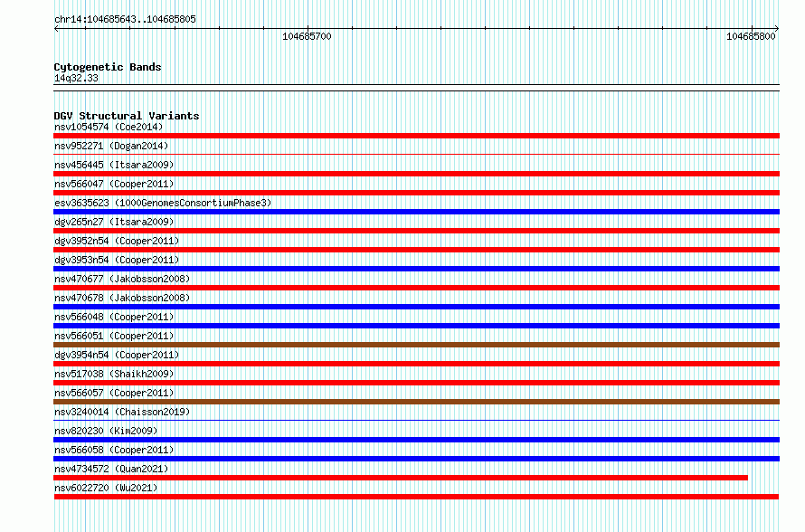Click nsv6022720 (Wu2021) label
This screenshot has height=532, width=805.
pyautogui.click(x=106, y=488)
